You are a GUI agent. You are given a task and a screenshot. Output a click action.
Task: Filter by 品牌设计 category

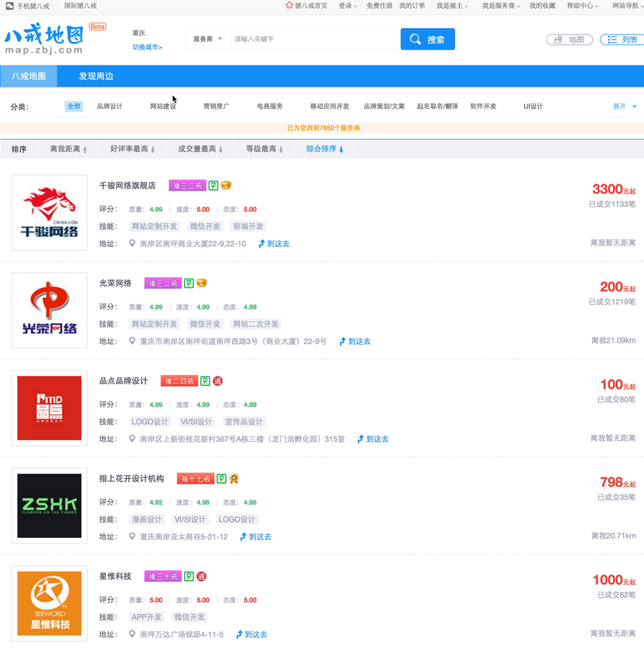109,107
